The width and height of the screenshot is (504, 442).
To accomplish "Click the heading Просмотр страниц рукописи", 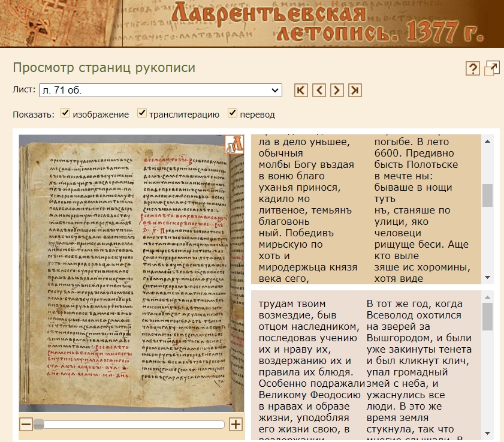I will coord(104,68).
